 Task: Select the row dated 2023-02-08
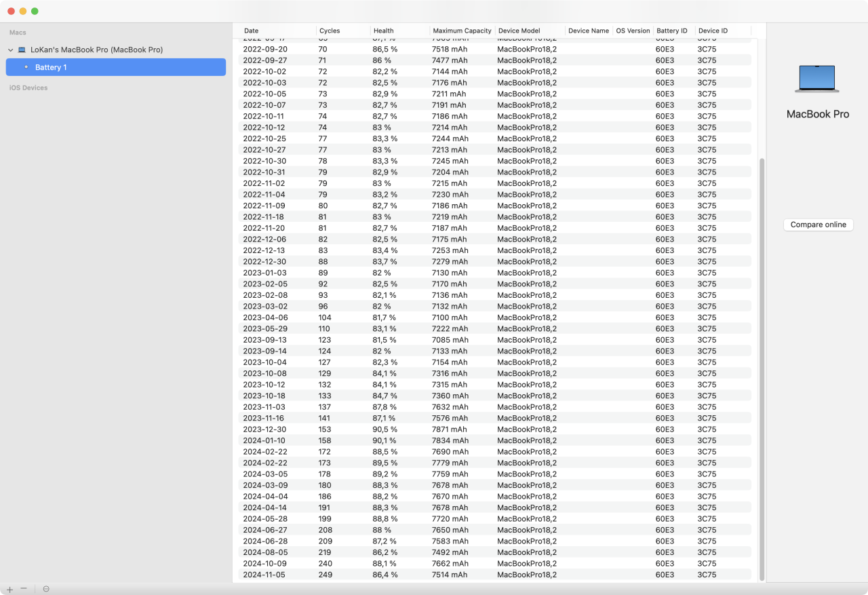[496, 295]
